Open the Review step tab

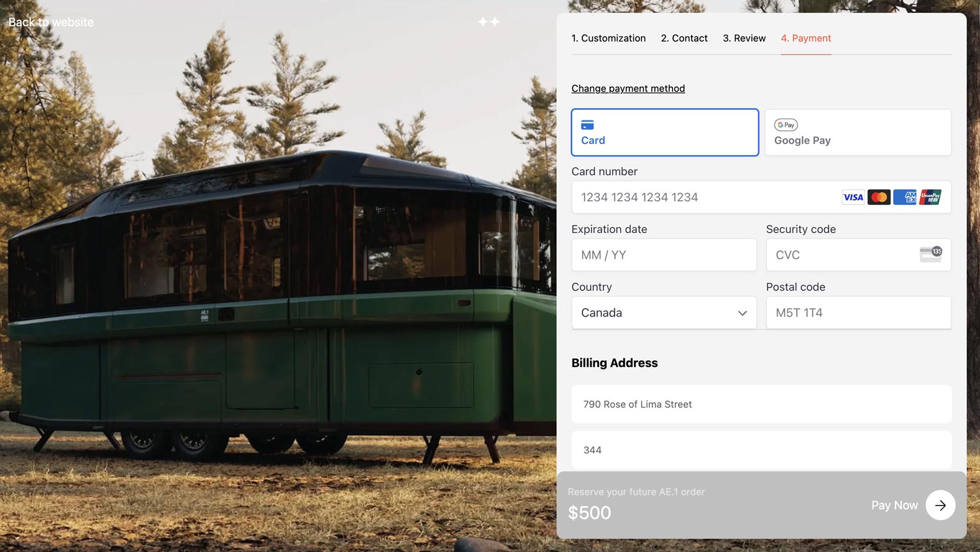pyautogui.click(x=744, y=38)
